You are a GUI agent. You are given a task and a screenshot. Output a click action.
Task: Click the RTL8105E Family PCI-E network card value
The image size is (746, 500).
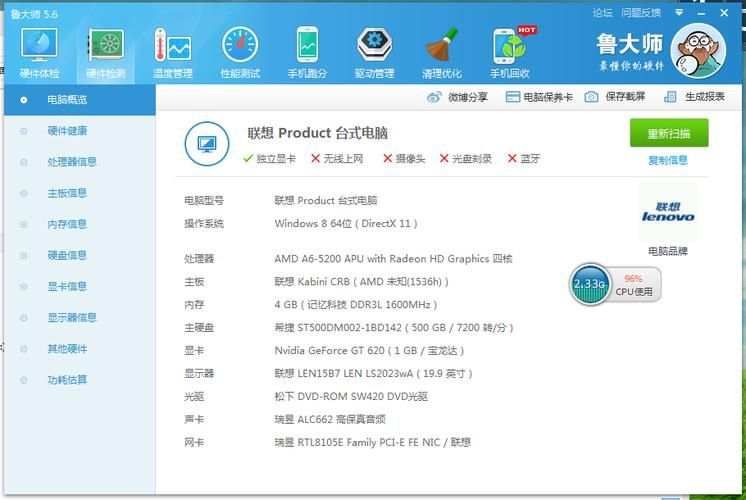point(373,442)
